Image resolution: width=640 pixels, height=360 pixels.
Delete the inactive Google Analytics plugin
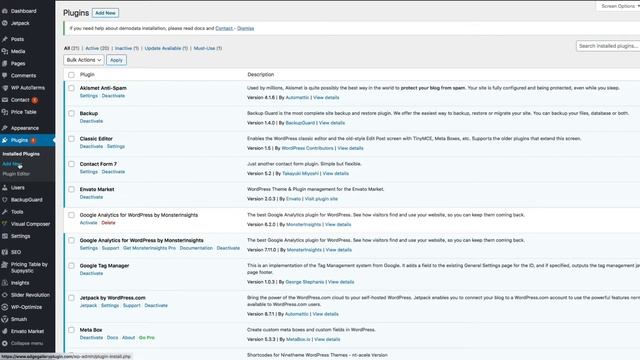click(x=108, y=223)
